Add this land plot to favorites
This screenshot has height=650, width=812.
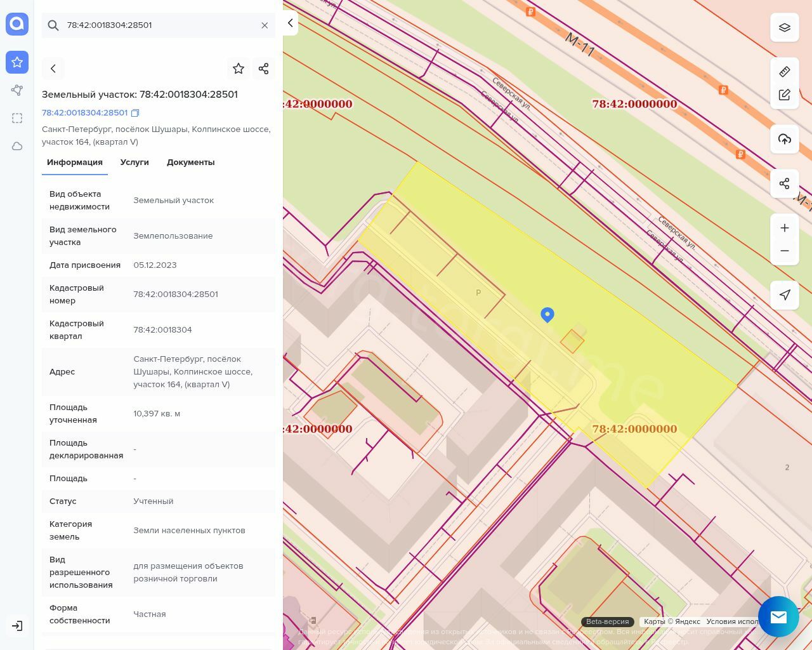(x=239, y=69)
